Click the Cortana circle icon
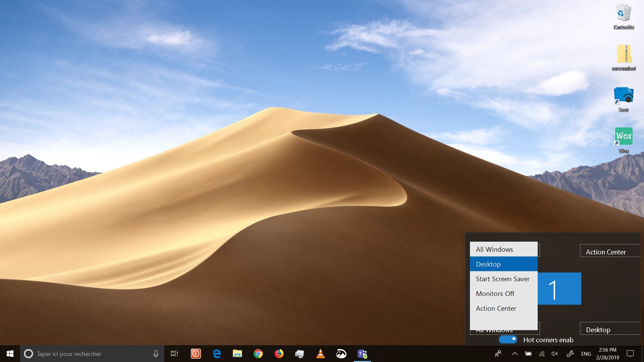This screenshot has width=644, height=362. (29, 354)
